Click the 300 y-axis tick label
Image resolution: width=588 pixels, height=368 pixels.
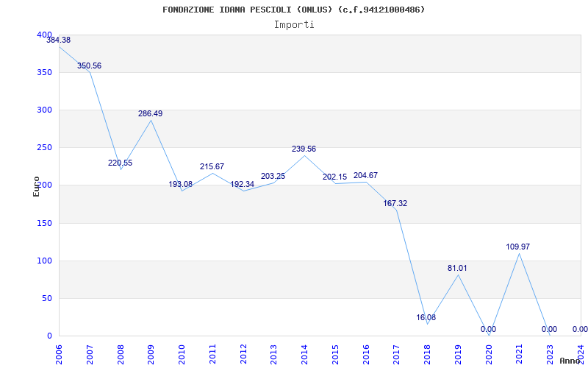click(44, 110)
